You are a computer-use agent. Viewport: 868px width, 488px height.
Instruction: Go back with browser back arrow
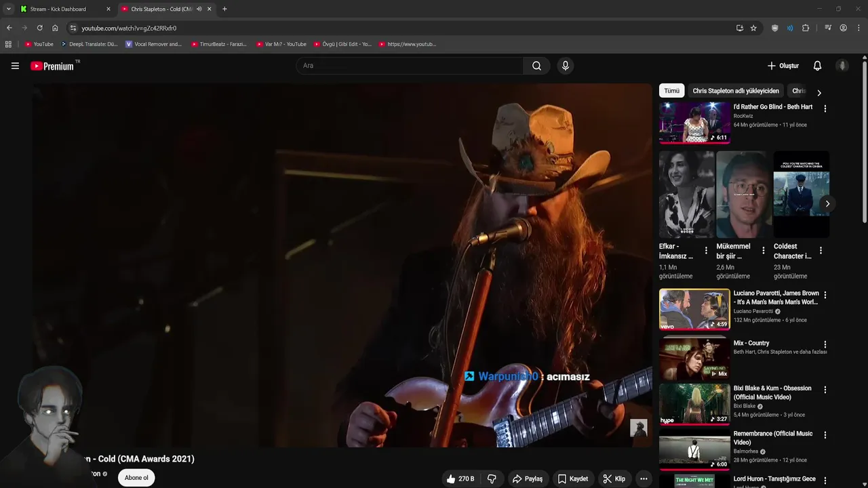[x=9, y=28]
